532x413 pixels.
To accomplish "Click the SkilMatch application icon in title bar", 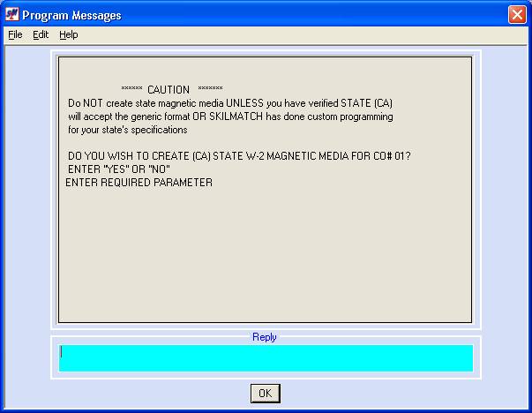I will [12, 14].
